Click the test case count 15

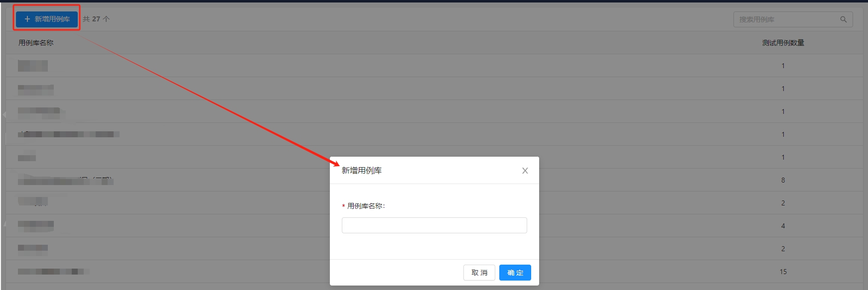tap(783, 272)
